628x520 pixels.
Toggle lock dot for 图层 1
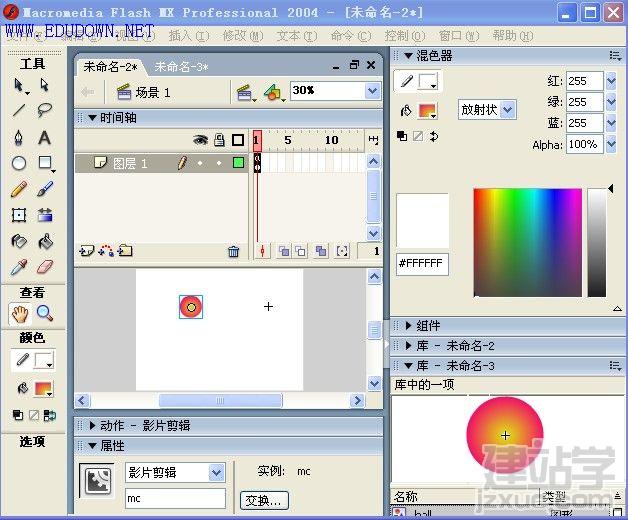click(x=219, y=163)
